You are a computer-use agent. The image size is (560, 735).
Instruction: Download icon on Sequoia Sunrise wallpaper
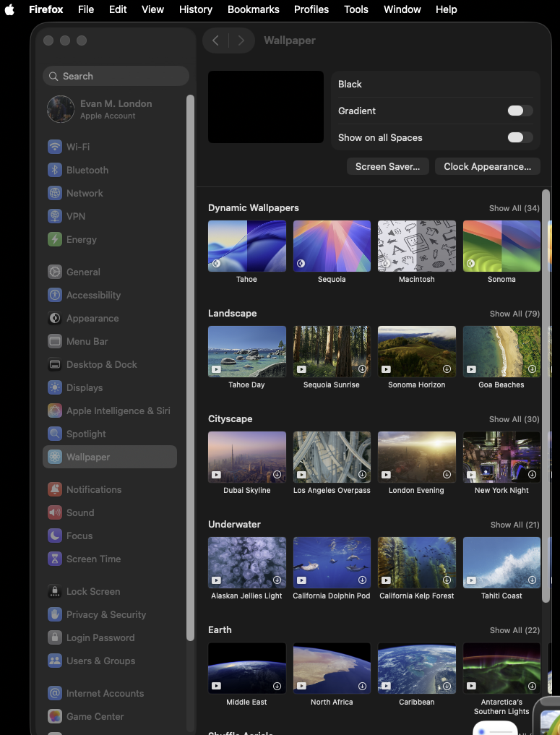click(x=362, y=369)
